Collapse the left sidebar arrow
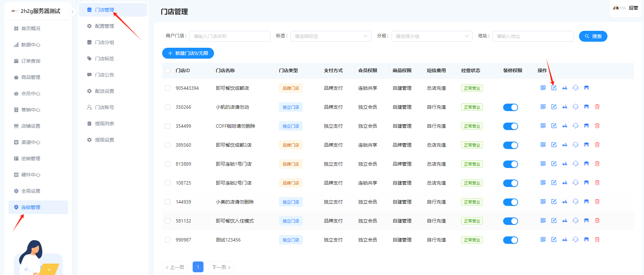 coord(72,12)
